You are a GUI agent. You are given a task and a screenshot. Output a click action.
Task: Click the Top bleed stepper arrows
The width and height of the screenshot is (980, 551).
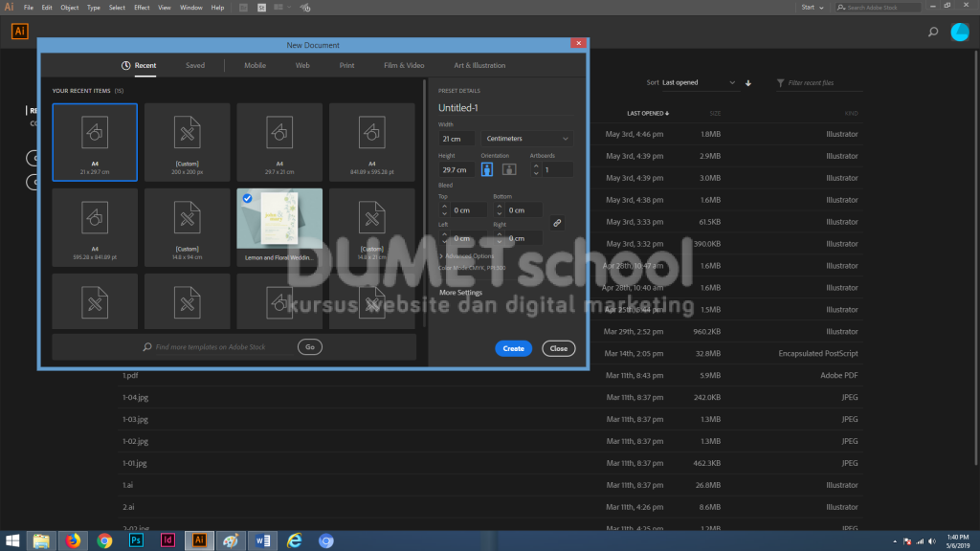tap(444, 209)
